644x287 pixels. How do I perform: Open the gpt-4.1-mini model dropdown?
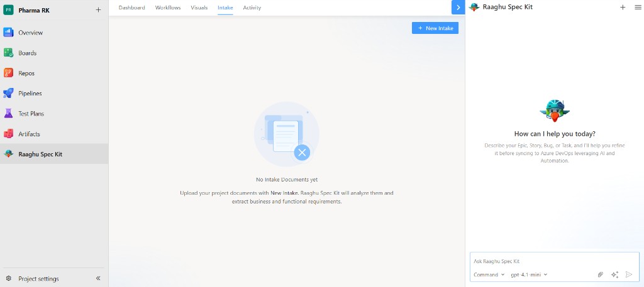click(x=529, y=274)
